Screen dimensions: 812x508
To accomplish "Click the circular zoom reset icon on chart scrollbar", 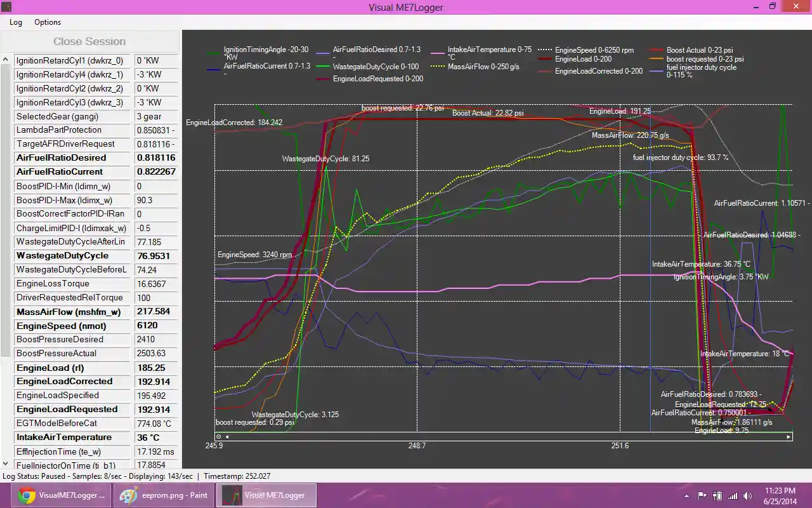I will point(219,437).
